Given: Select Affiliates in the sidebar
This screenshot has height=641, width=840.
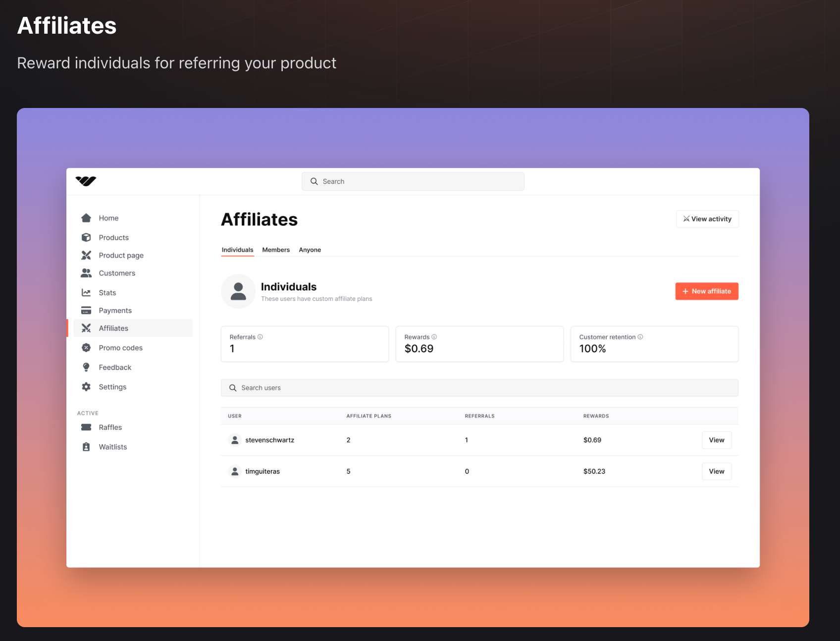Looking at the screenshot, I should point(133,328).
